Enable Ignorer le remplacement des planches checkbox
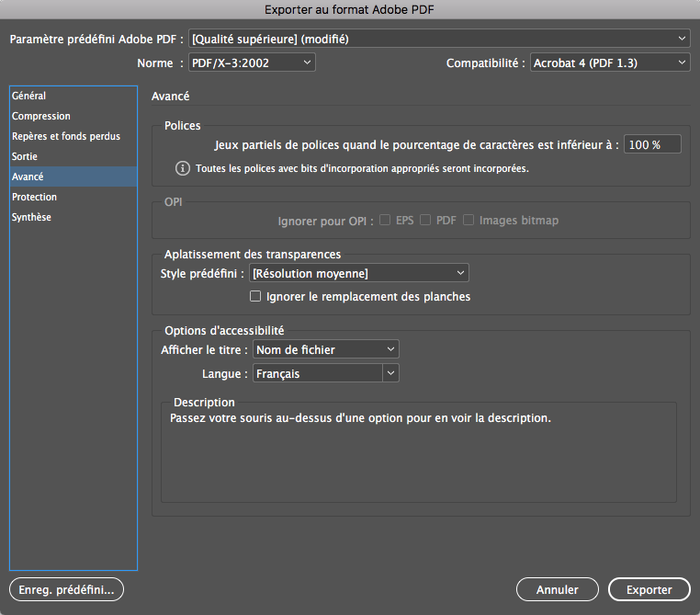The image size is (700, 615). [256, 297]
